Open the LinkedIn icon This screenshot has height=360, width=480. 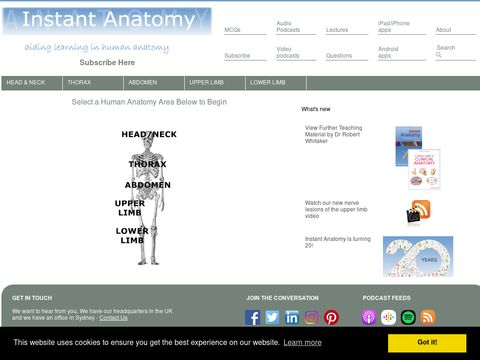click(292, 317)
